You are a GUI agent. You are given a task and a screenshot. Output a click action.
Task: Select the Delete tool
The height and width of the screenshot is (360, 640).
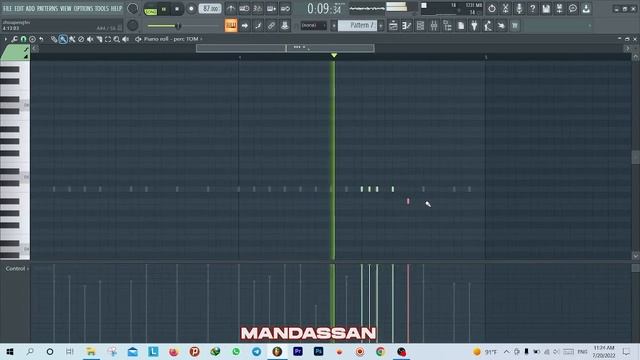81,39
